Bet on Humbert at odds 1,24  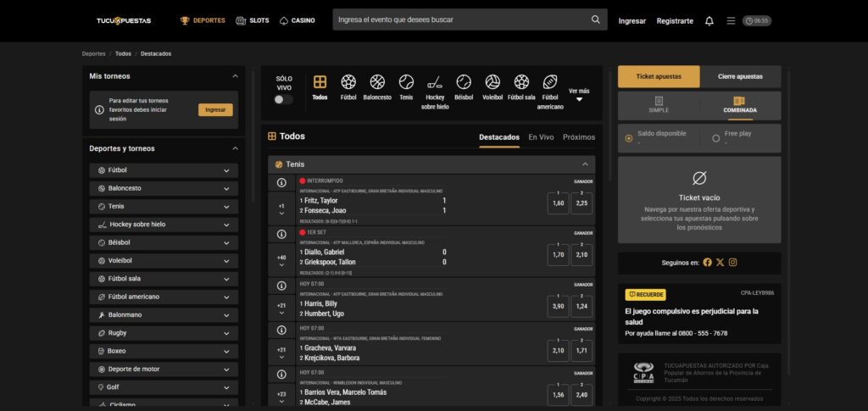pyautogui.click(x=581, y=307)
